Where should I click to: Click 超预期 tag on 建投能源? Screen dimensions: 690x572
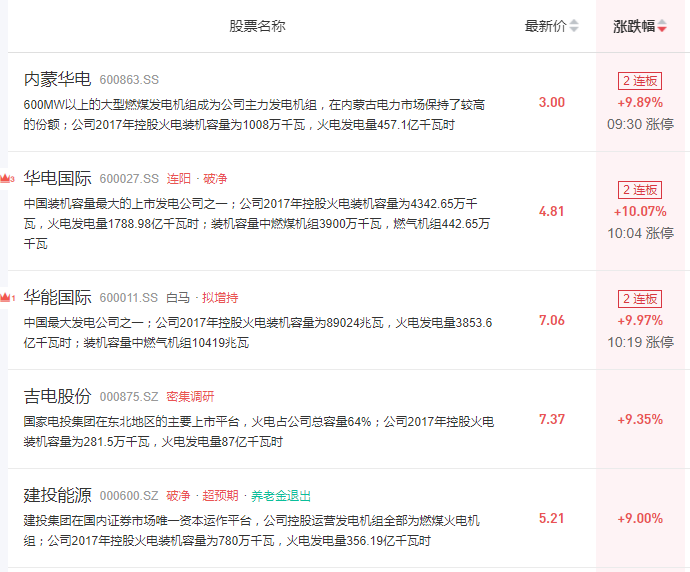click(x=220, y=496)
